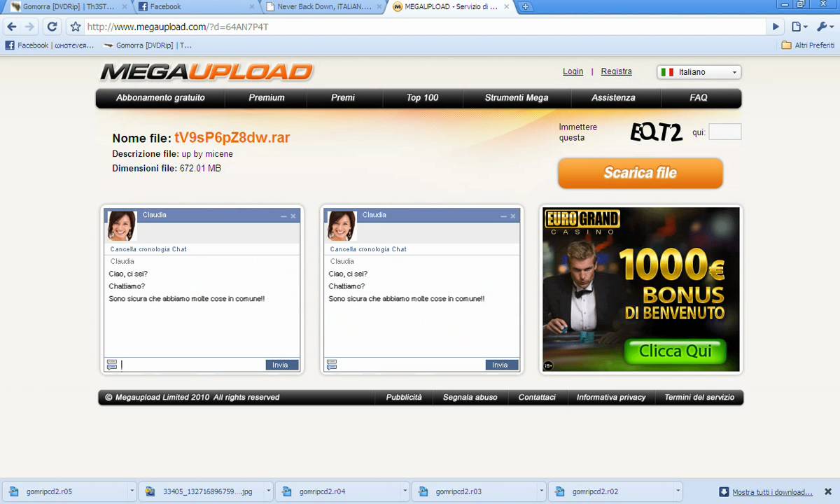Open the page menu icon
This screenshot has height=504, width=840.
(x=799, y=27)
